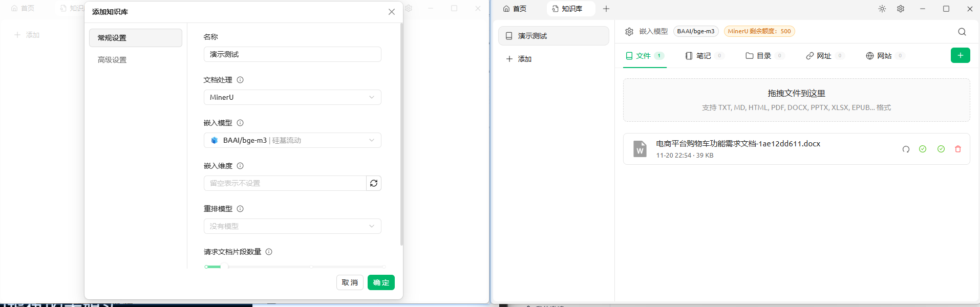Go to 首页 tab in right window
The image size is (980, 307).
[x=515, y=9]
